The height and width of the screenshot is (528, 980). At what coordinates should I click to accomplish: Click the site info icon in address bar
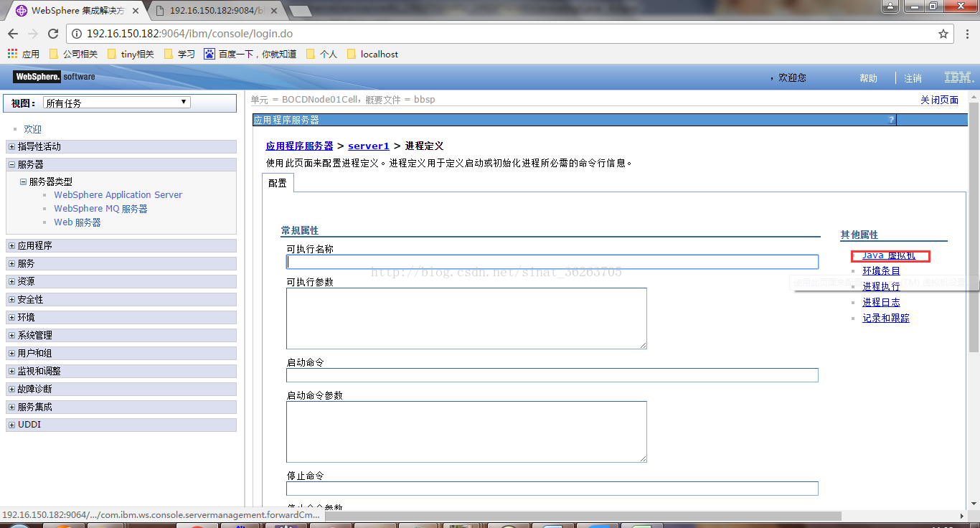77,34
